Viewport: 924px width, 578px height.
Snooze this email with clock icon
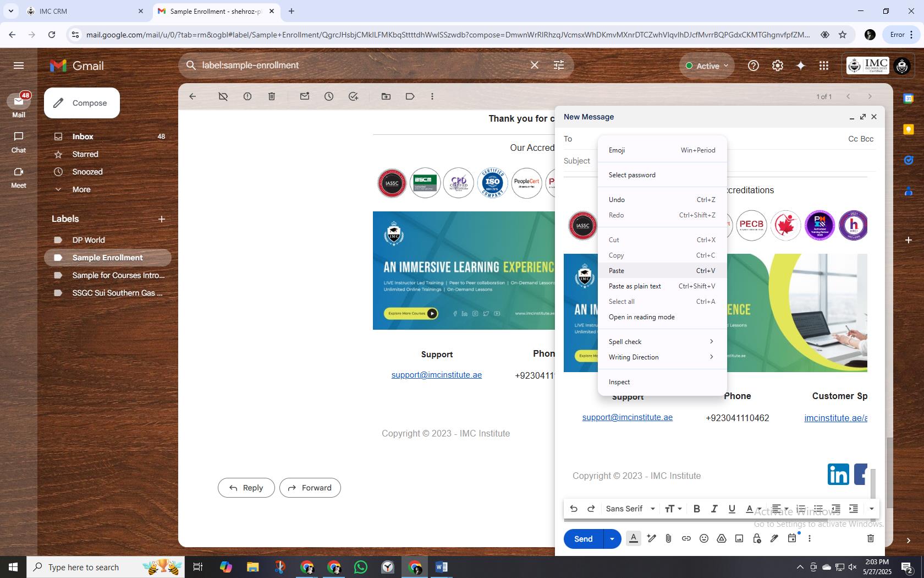point(329,96)
